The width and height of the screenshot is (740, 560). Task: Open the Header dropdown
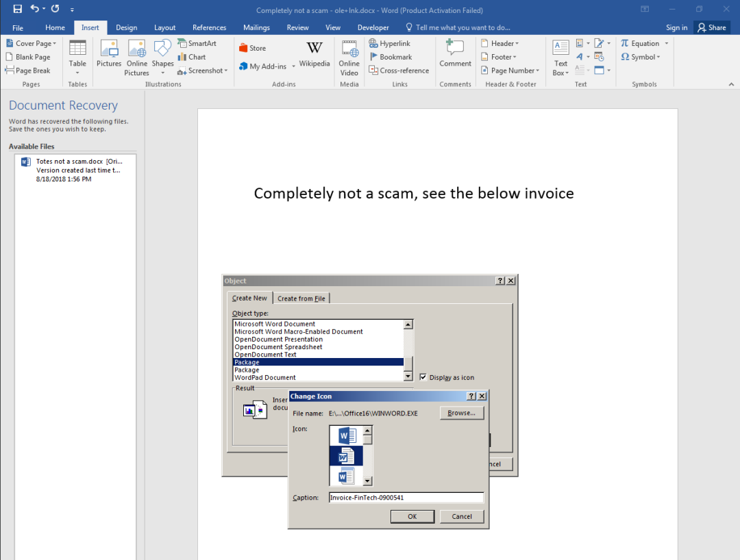tap(500, 43)
